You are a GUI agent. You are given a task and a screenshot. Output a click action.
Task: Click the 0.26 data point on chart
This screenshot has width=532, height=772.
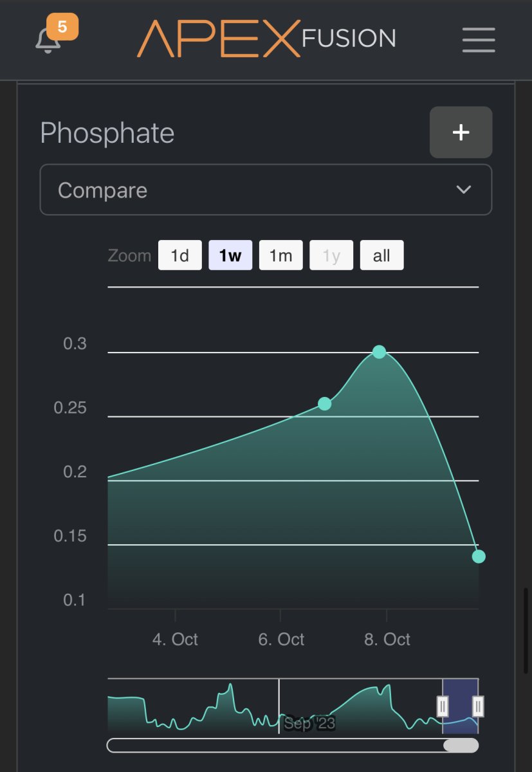point(325,404)
